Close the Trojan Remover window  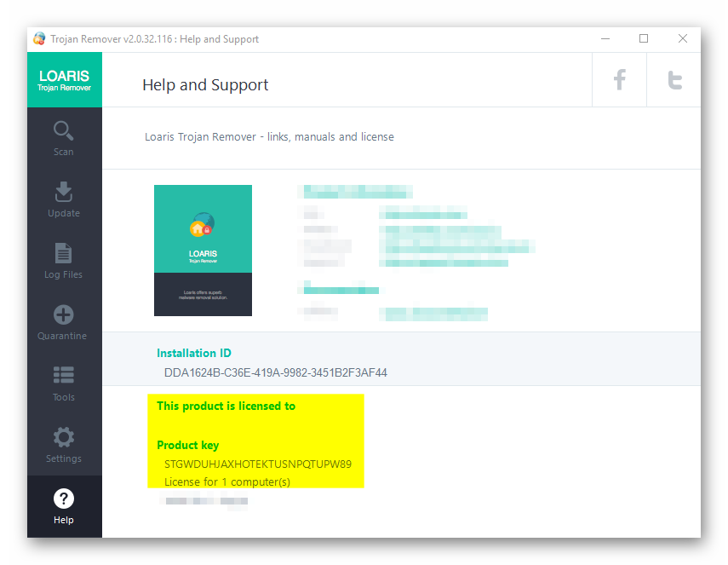pos(683,39)
